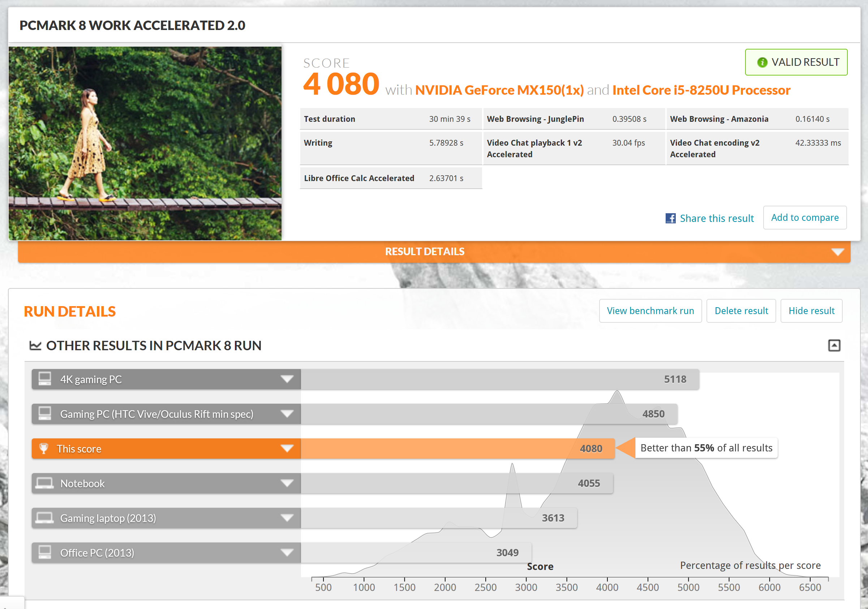Collapse Other Results section with square icon
This screenshot has height=609, width=868.
[x=834, y=345]
